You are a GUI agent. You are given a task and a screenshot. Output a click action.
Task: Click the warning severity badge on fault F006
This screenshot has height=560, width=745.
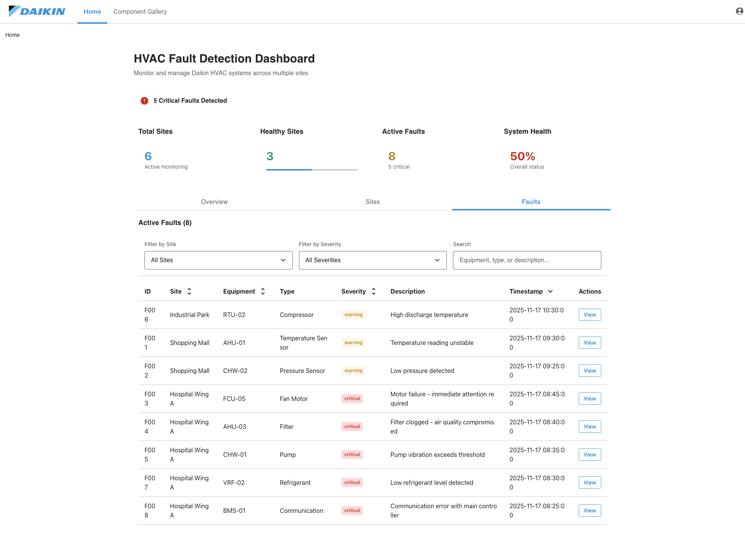coord(353,314)
